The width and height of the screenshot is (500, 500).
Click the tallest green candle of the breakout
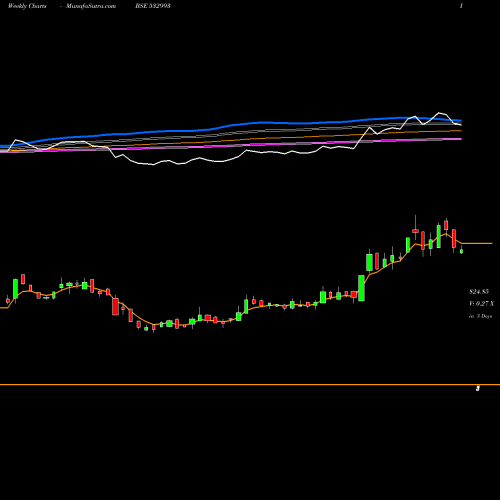[361, 288]
